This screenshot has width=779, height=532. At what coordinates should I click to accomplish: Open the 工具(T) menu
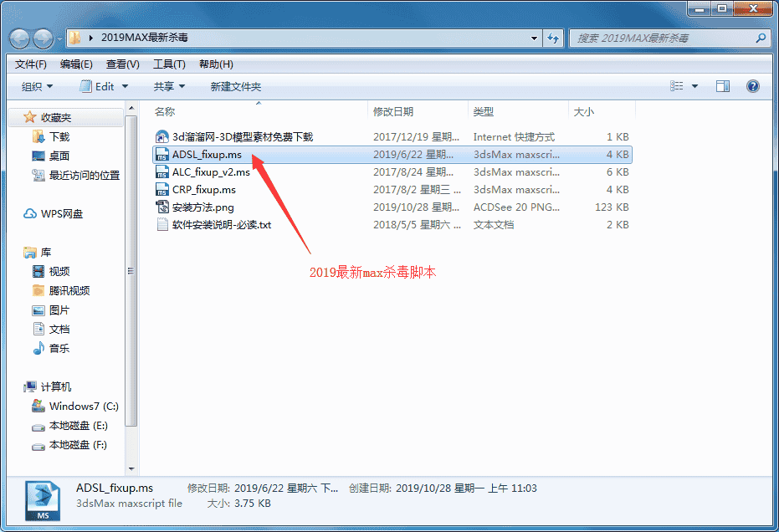[169, 64]
